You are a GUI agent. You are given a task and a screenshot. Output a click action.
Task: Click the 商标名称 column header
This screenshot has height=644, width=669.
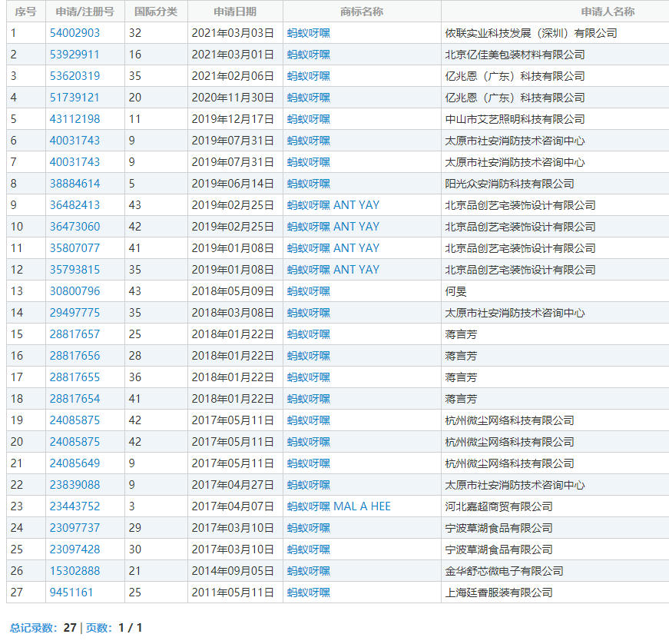coord(362,12)
